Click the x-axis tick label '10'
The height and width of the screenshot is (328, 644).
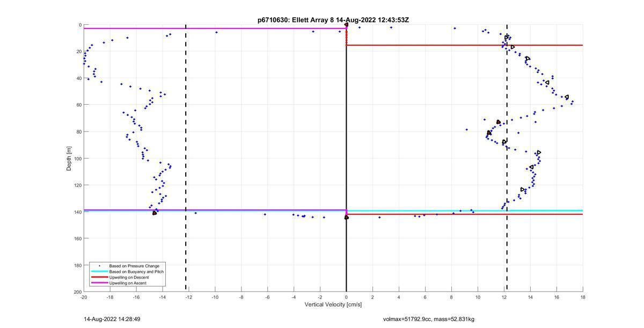coord(478,297)
